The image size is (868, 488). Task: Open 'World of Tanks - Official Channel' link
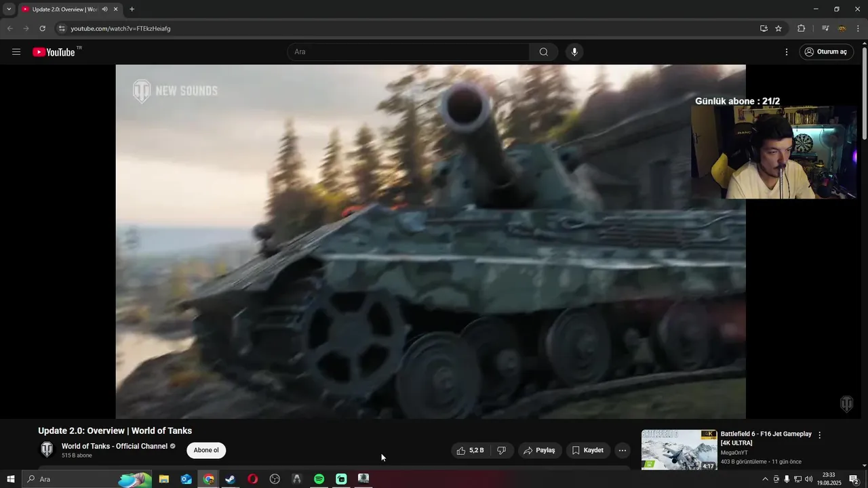pyautogui.click(x=115, y=446)
